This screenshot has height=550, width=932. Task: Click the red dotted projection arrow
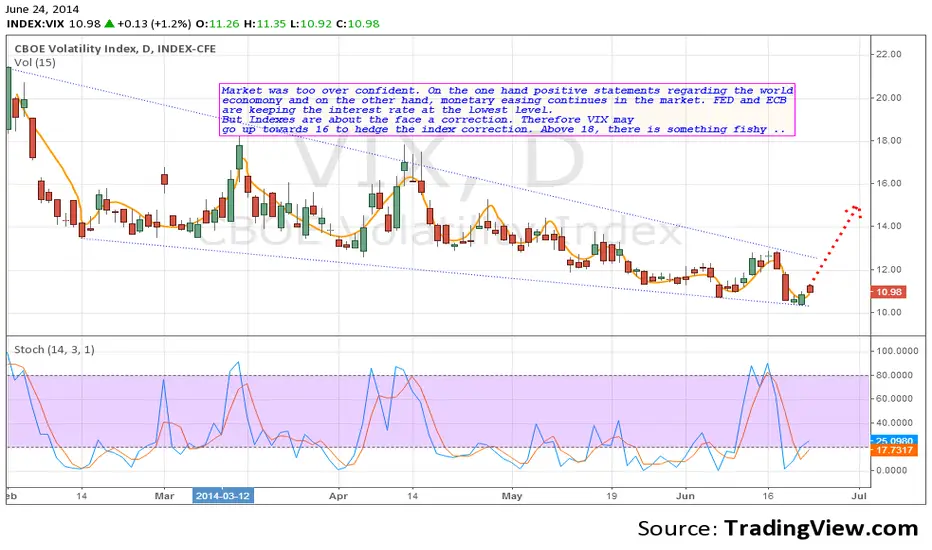pyautogui.click(x=837, y=244)
